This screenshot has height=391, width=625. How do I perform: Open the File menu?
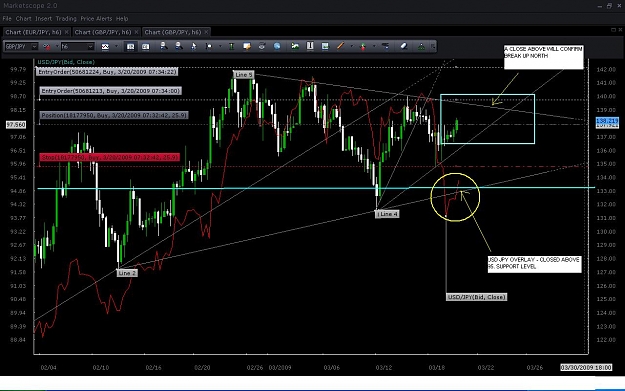click(x=7, y=19)
